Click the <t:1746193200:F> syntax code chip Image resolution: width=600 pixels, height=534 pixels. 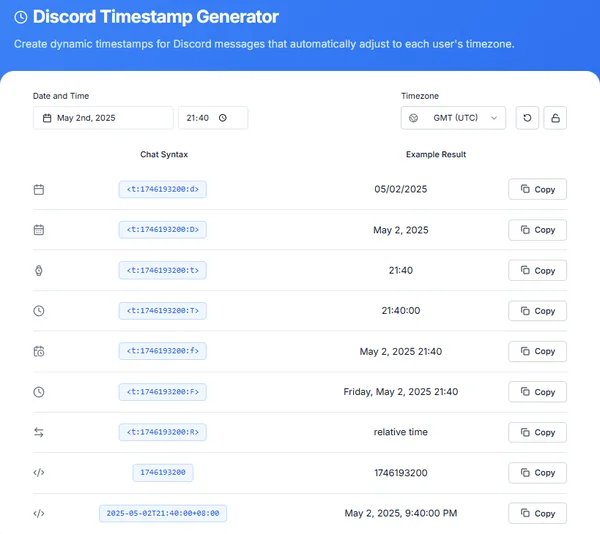(163, 392)
